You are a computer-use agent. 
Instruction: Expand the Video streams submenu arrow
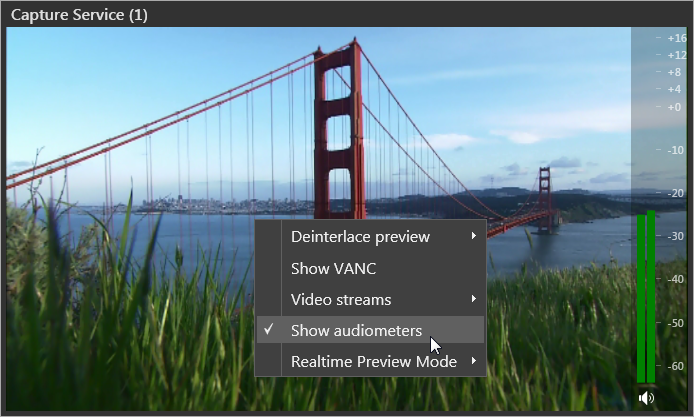(474, 299)
